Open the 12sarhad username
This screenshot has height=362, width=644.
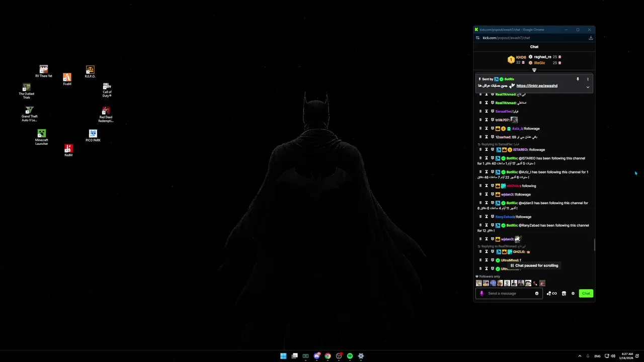(x=503, y=137)
